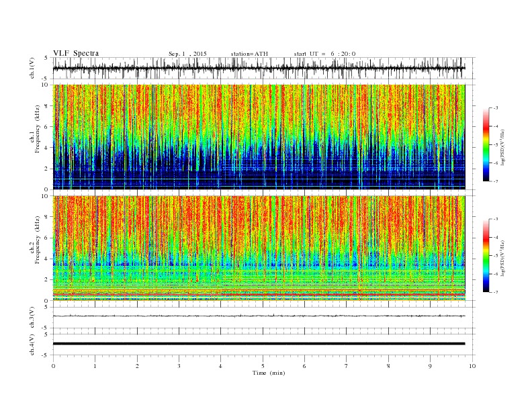
Task: Click the thick black ch.4 trace
Action: pos(259,344)
